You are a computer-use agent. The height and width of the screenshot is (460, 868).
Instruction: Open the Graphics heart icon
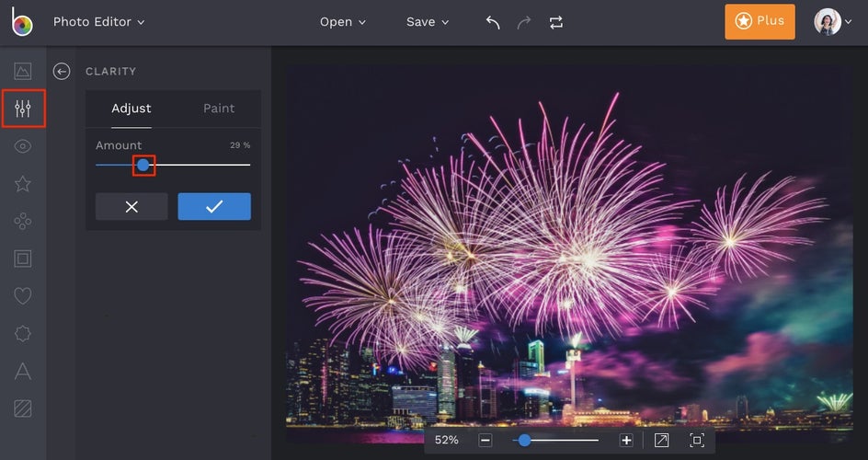point(23,296)
